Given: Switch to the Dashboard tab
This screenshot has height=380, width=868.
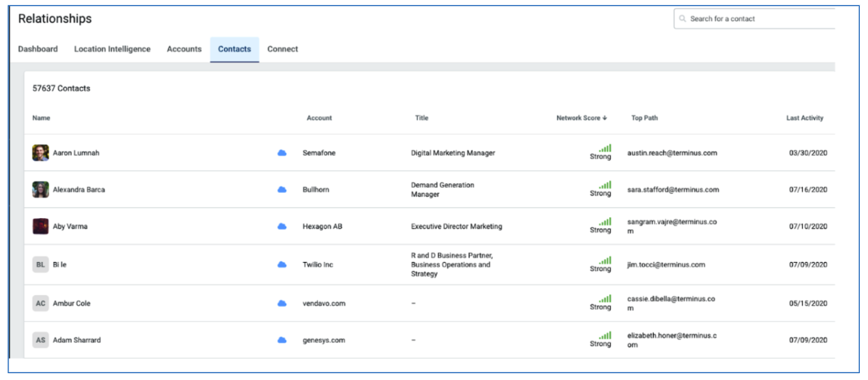Looking at the screenshot, I should click(38, 48).
